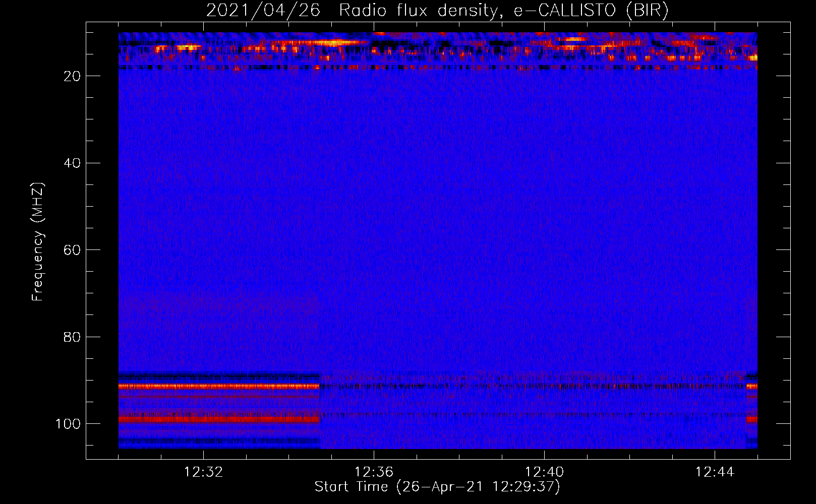Click the plot title "2021/04/26 Radio flux density, e-CALLISTO (BIR)"
The height and width of the screenshot is (504, 816).
click(437, 11)
